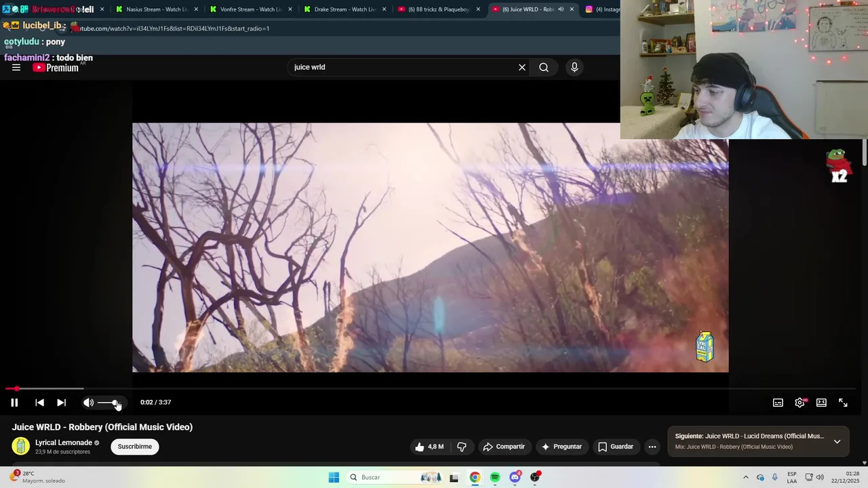868x488 pixels.
Task: Dislike the video
Action: tap(462, 447)
